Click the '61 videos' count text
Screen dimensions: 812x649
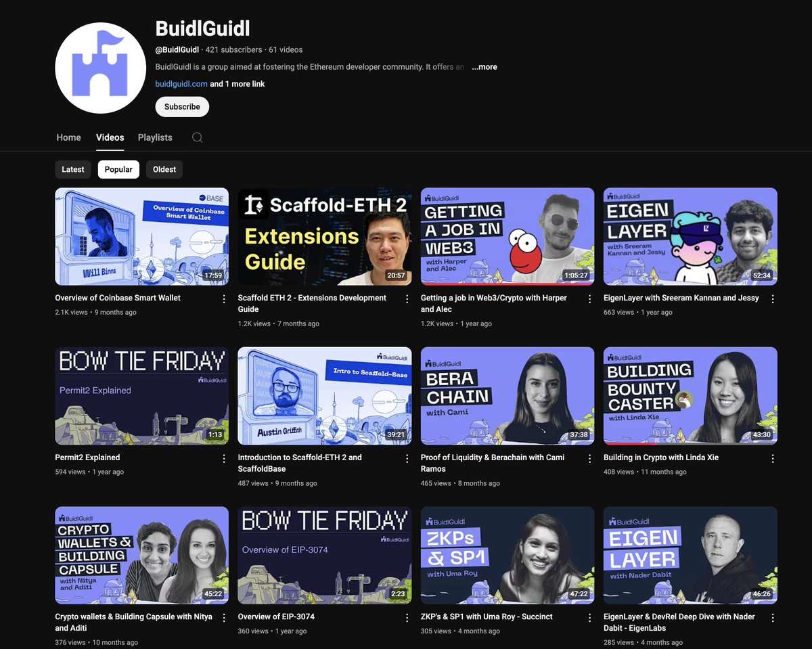[286, 49]
